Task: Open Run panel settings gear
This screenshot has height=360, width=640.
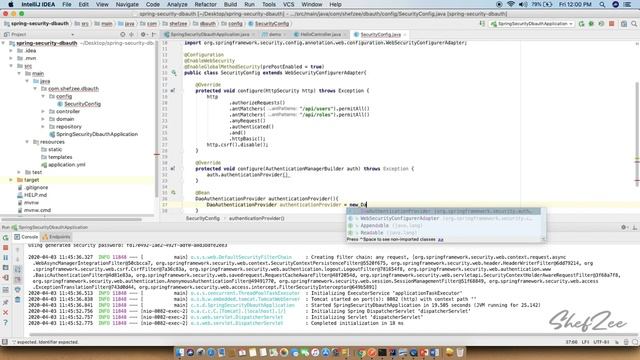Action: (x=624, y=227)
